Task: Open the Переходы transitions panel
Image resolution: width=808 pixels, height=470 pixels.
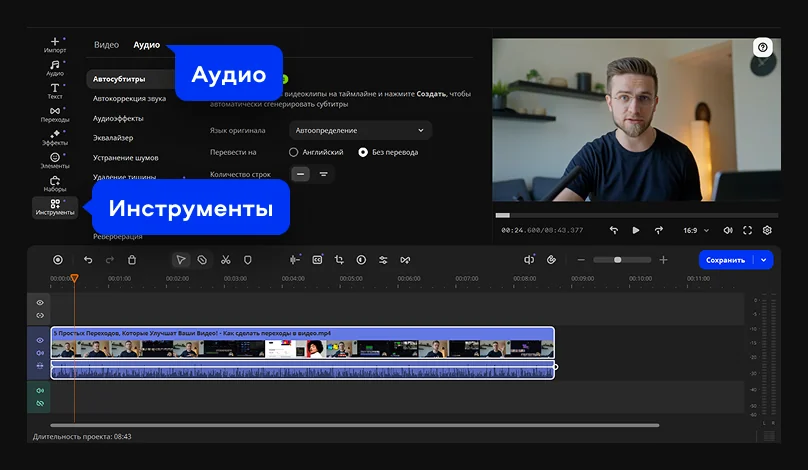Action: coord(55,113)
